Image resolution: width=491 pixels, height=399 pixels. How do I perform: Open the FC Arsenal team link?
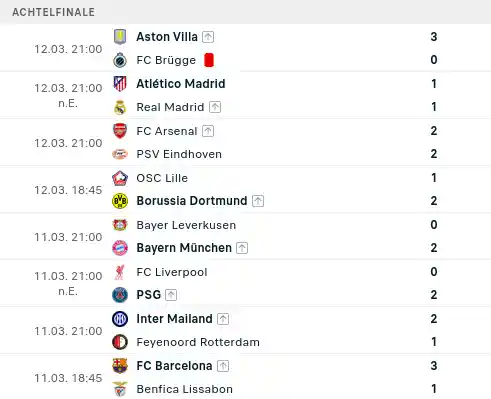pos(167,131)
